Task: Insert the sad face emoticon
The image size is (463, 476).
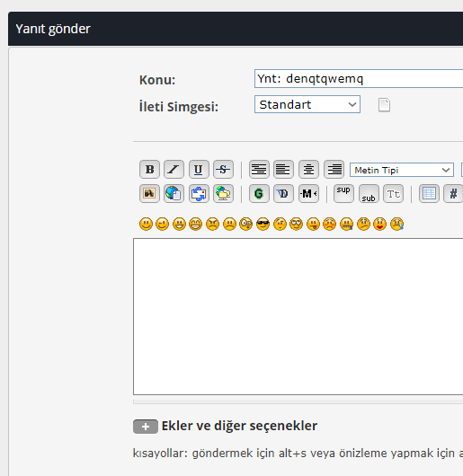Action: pyautogui.click(x=229, y=224)
